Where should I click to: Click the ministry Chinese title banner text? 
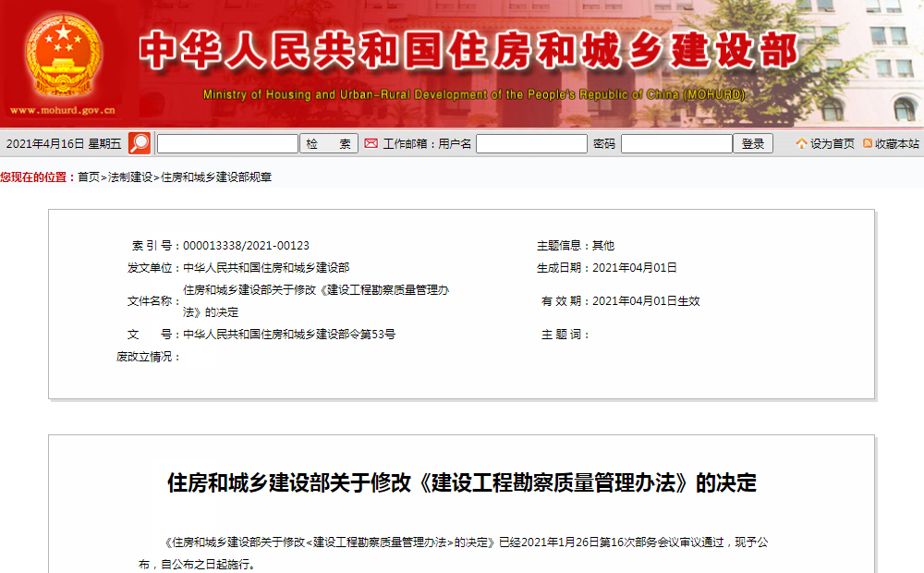(x=469, y=51)
